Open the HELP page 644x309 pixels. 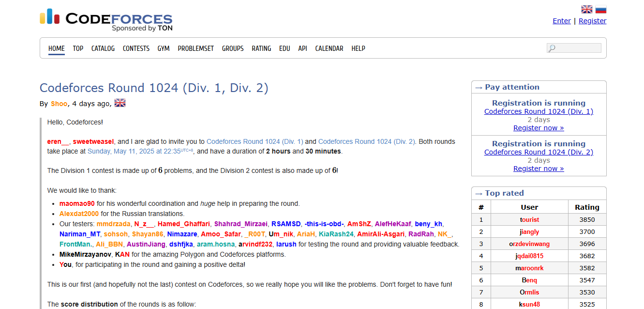click(359, 48)
